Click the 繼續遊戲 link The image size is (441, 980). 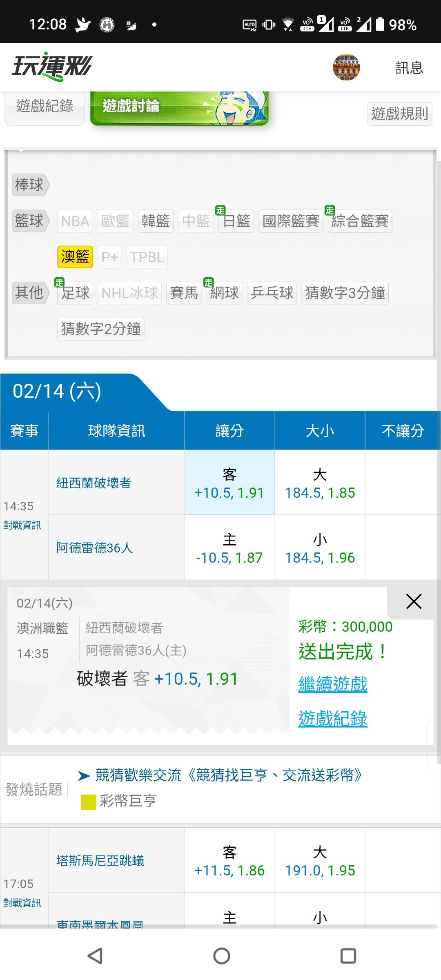pos(333,684)
